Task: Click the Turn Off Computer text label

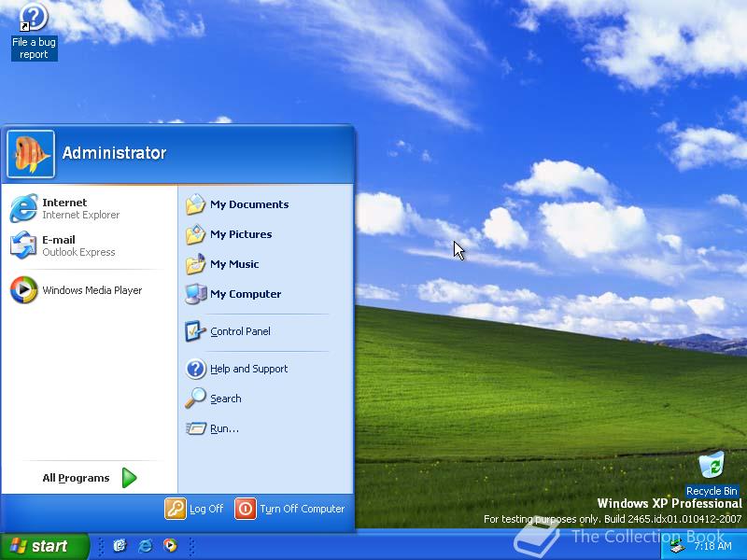Action: [302, 509]
